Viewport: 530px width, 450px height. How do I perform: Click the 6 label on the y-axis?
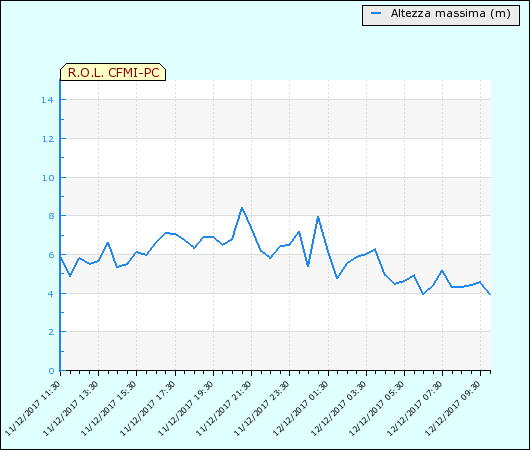[51, 255]
